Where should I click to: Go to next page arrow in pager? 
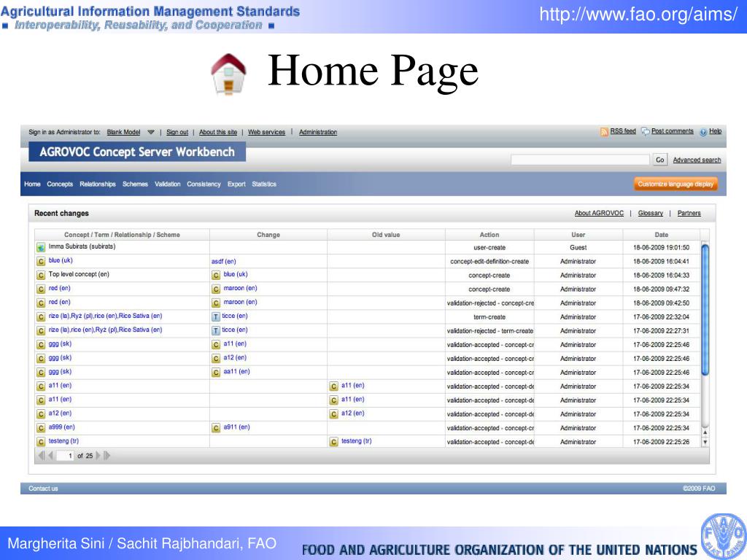98,456
